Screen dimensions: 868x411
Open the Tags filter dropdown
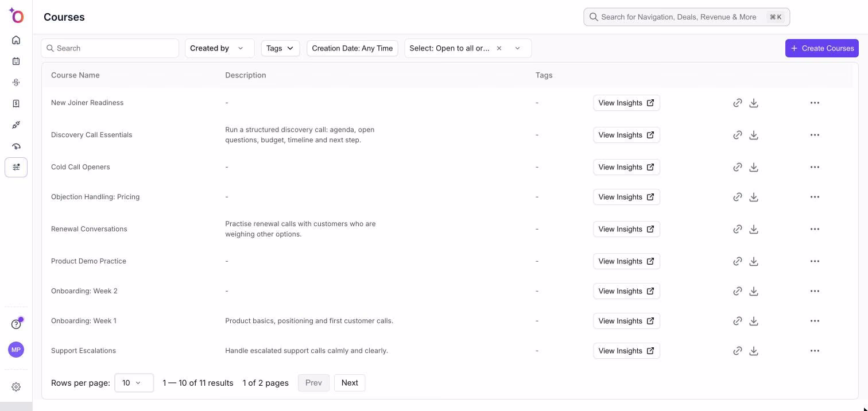coord(280,48)
